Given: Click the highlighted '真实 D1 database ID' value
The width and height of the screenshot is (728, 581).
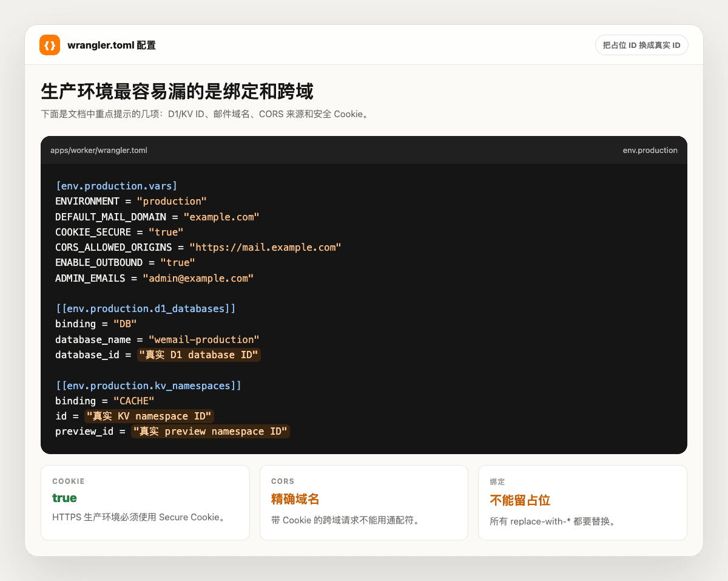Looking at the screenshot, I should click(x=199, y=355).
